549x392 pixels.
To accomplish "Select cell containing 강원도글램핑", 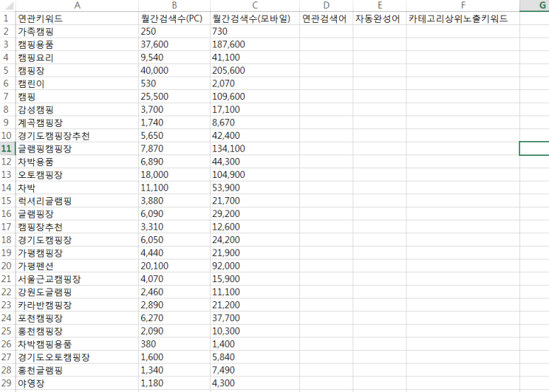I will tap(77, 292).
